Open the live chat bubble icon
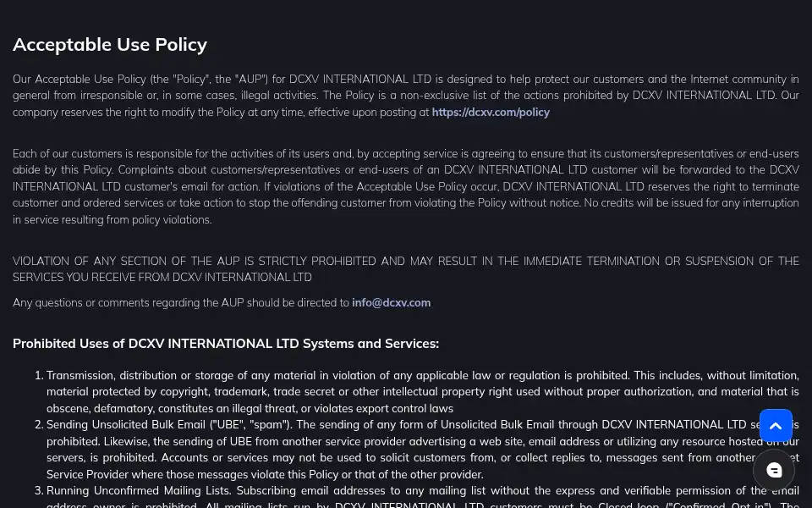 (774, 470)
